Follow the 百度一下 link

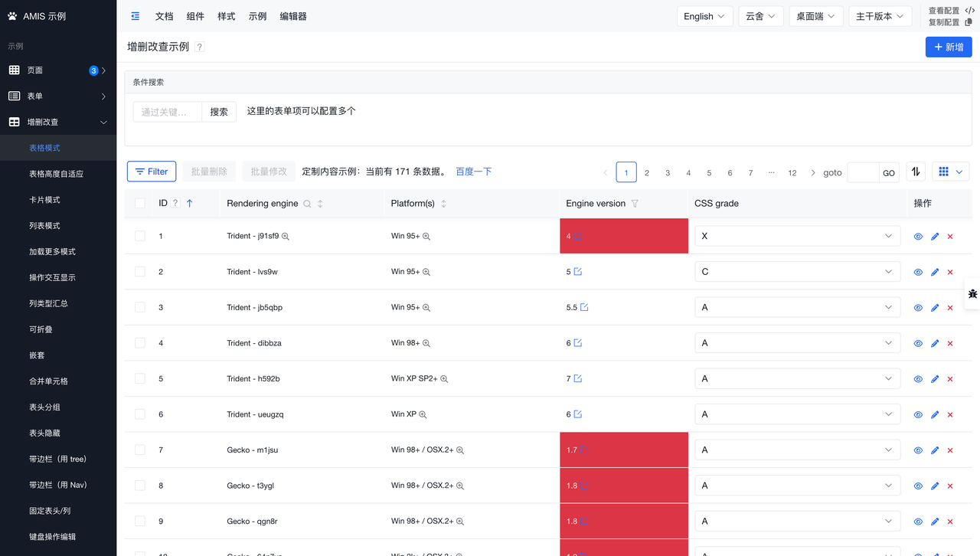tap(473, 172)
